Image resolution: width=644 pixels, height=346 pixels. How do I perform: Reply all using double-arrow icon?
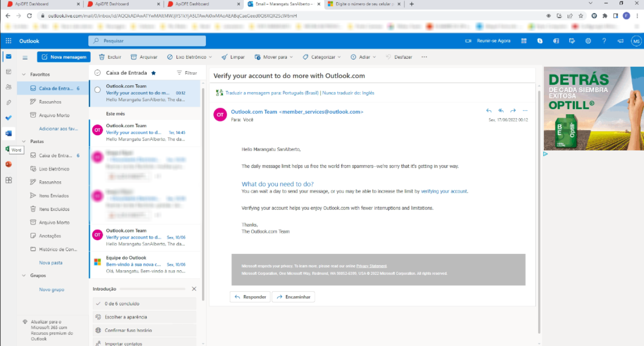(x=501, y=111)
